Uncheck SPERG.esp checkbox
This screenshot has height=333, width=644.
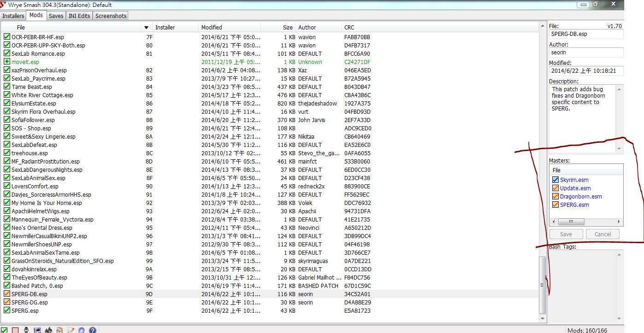(6, 310)
